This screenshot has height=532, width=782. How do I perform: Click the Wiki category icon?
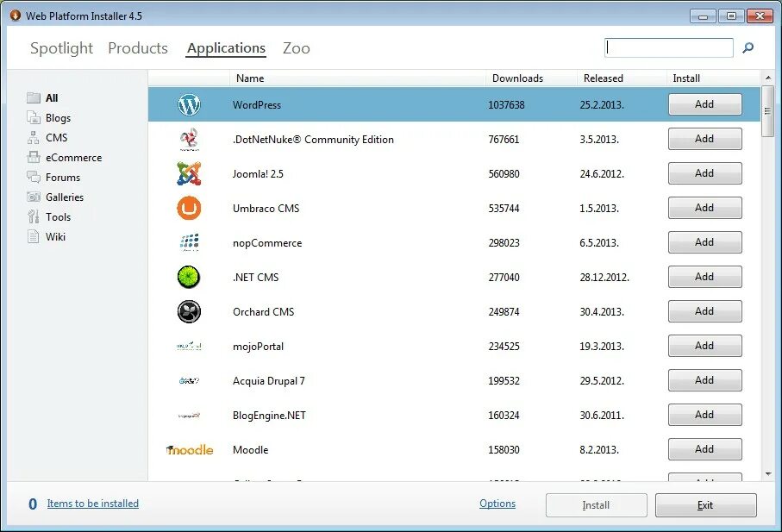point(34,236)
